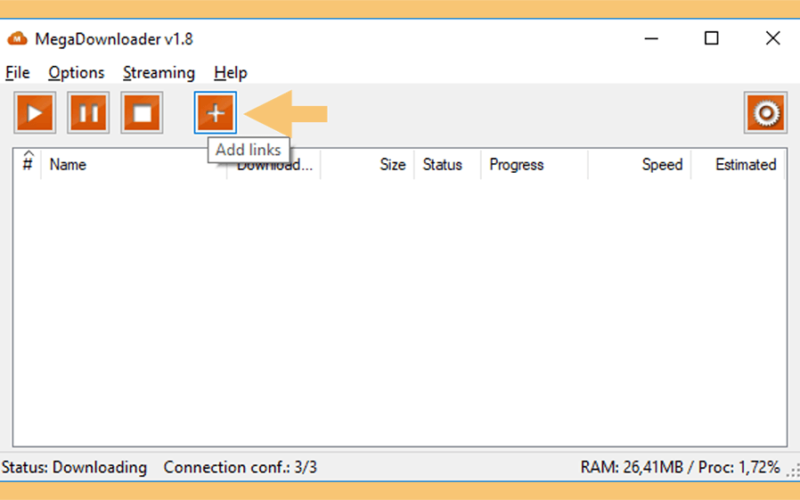Screen dimensions: 800x500
Task: Click the MegaDownloader cloud logo in title bar
Action: pos(17,39)
